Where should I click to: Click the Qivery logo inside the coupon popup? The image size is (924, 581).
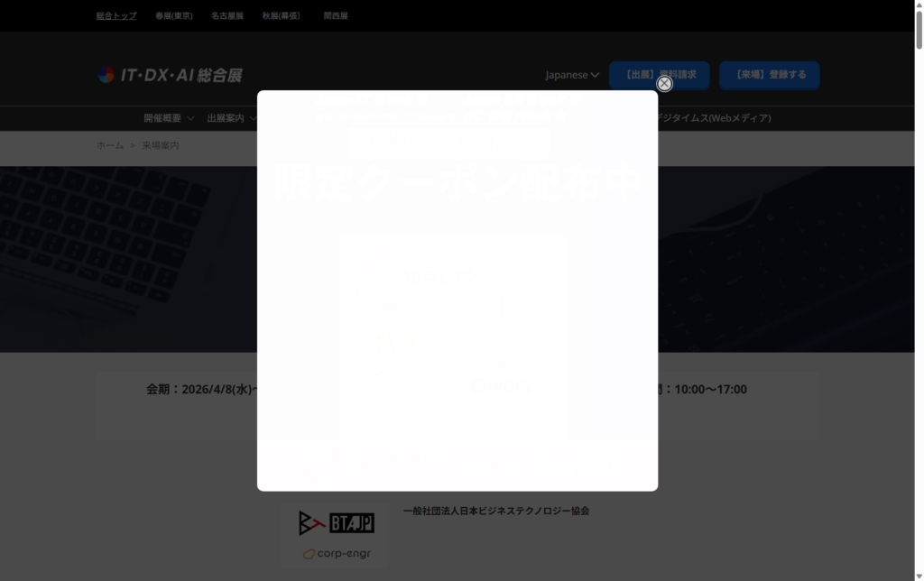point(503,385)
